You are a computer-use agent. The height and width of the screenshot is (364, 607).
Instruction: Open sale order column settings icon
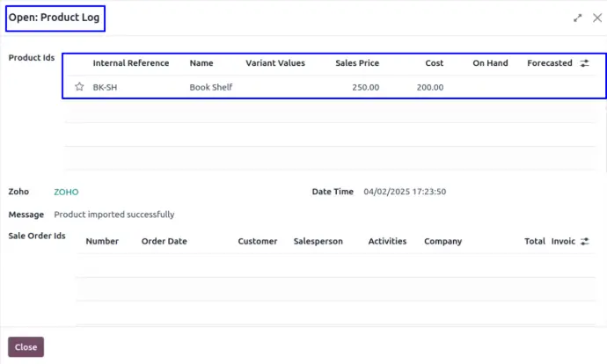pyautogui.click(x=585, y=241)
